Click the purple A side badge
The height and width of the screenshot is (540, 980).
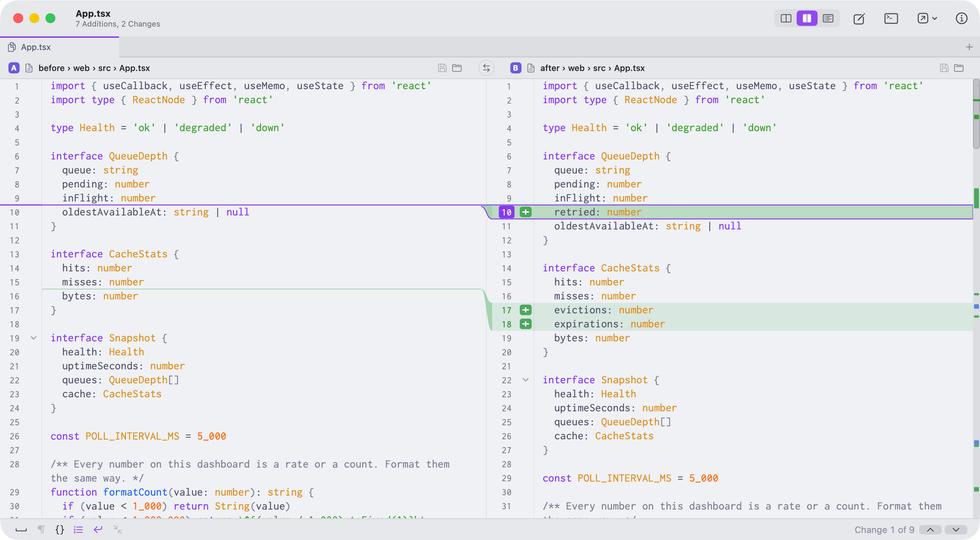pyautogui.click(x=14, y=68)
